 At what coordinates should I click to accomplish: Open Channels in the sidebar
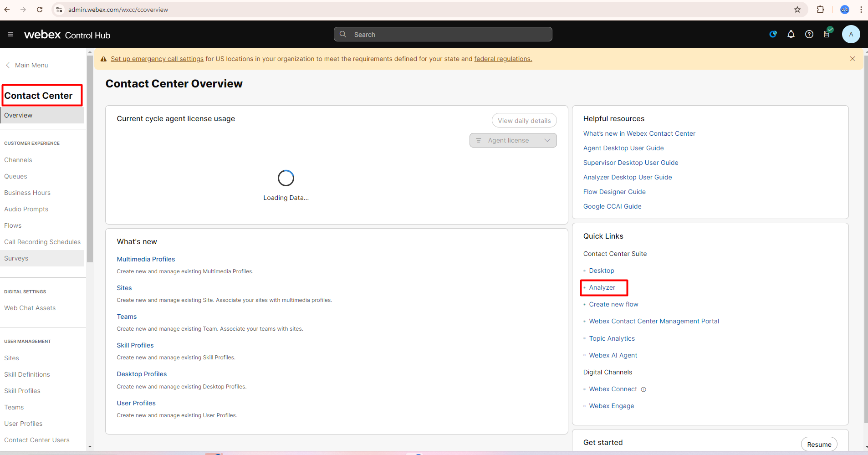tap(18, 160)
